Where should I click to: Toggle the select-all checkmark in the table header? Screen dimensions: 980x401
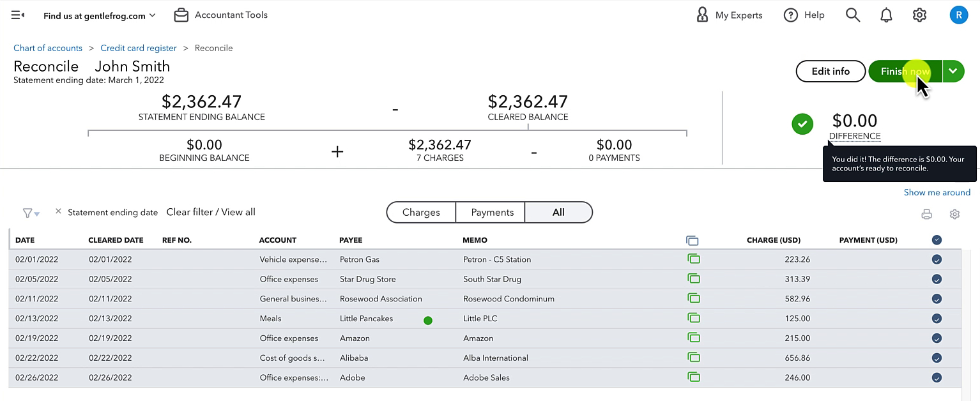(937, 240)
